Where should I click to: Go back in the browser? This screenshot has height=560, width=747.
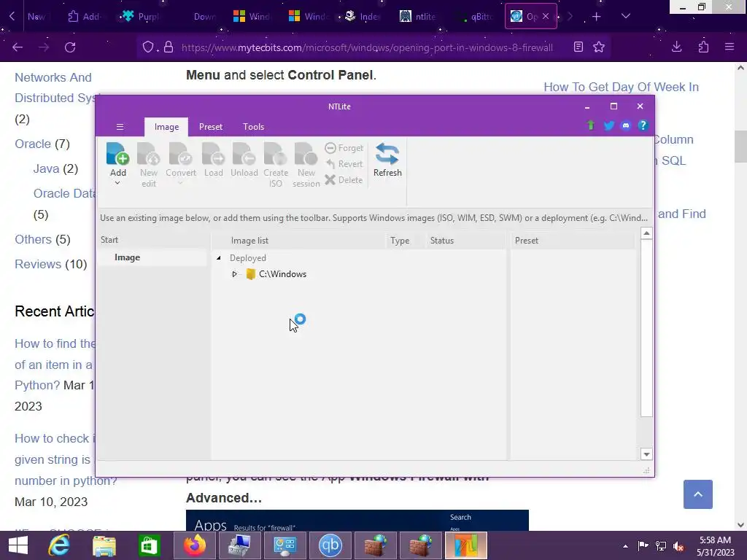pos(18,47)
